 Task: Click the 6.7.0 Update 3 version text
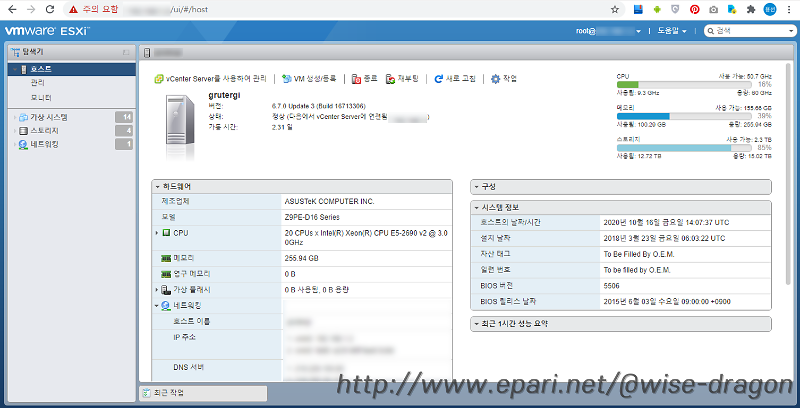click(319, 106)
